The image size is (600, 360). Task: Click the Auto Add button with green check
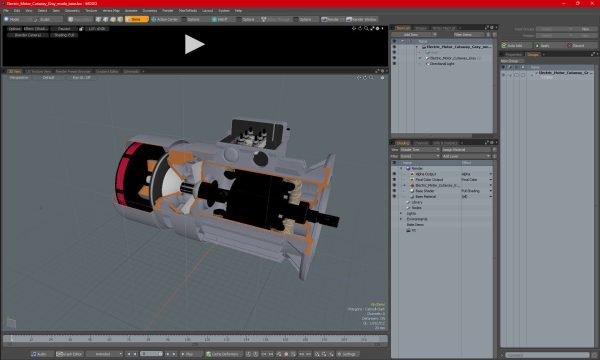tap(517, 46)
